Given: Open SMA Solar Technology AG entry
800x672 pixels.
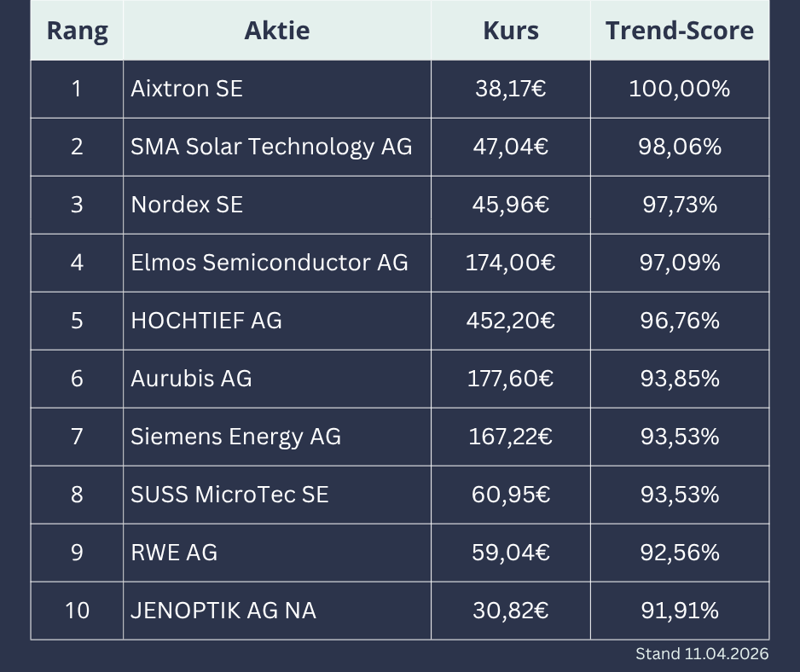Looking at the screenshot, I should coord(271,147).
